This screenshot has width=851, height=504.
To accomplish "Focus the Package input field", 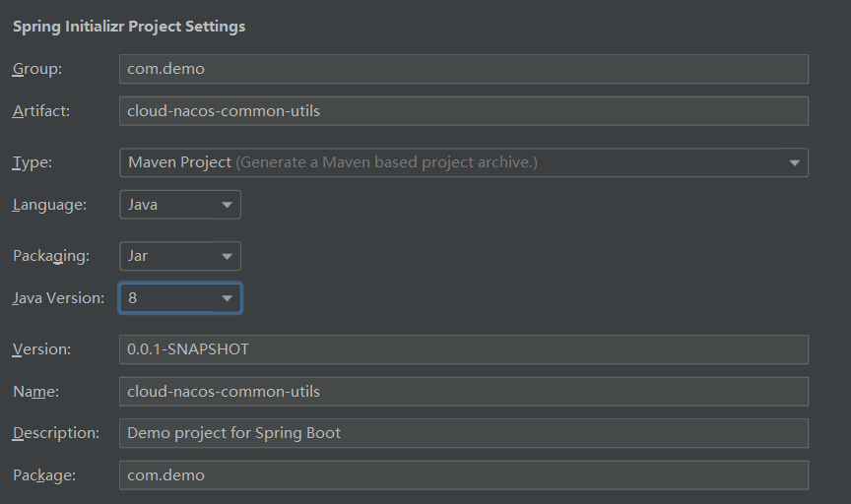I will (463, 475).
